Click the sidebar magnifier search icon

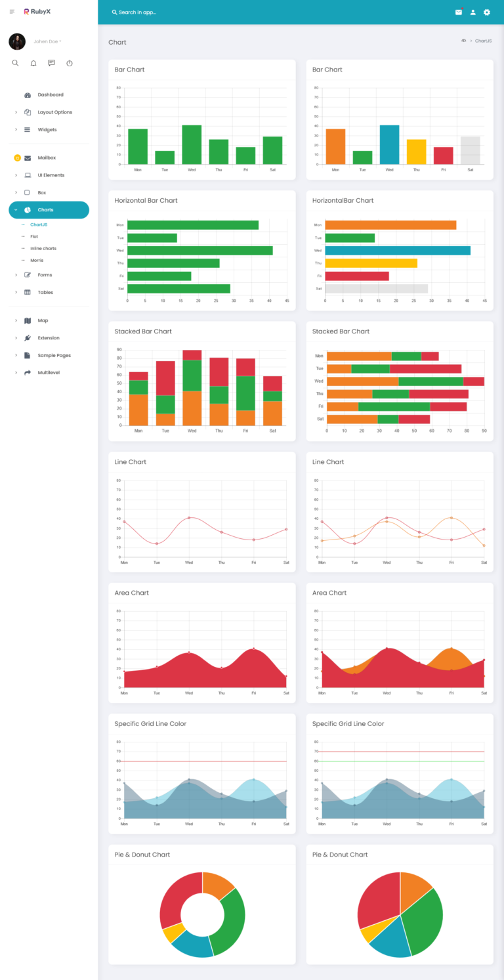16,63
